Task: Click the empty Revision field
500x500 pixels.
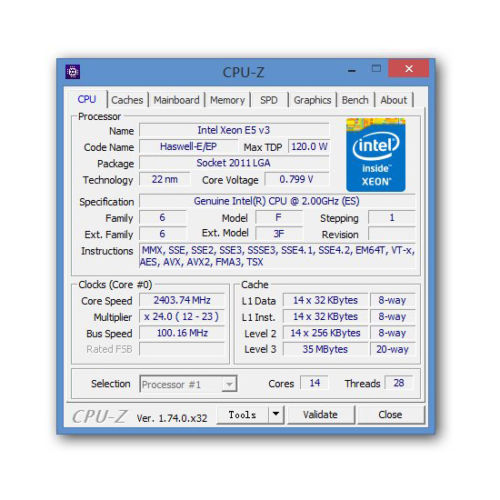Action: (392, 234)
